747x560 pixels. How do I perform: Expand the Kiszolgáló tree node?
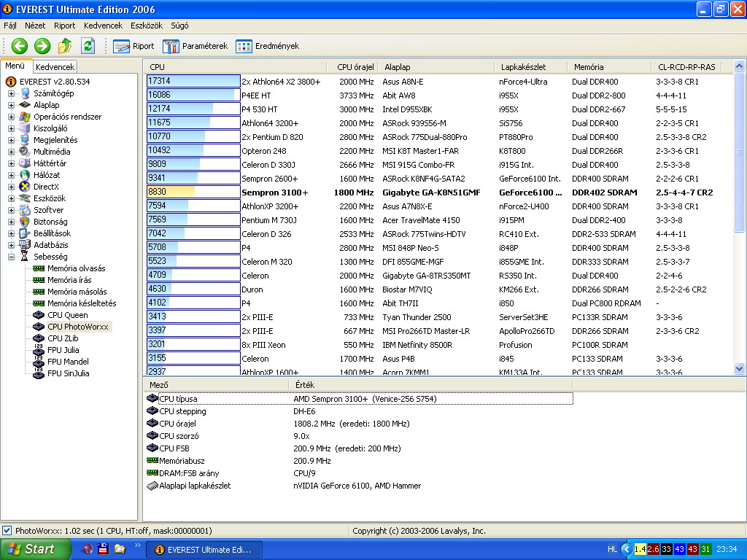tap(11, 128)
